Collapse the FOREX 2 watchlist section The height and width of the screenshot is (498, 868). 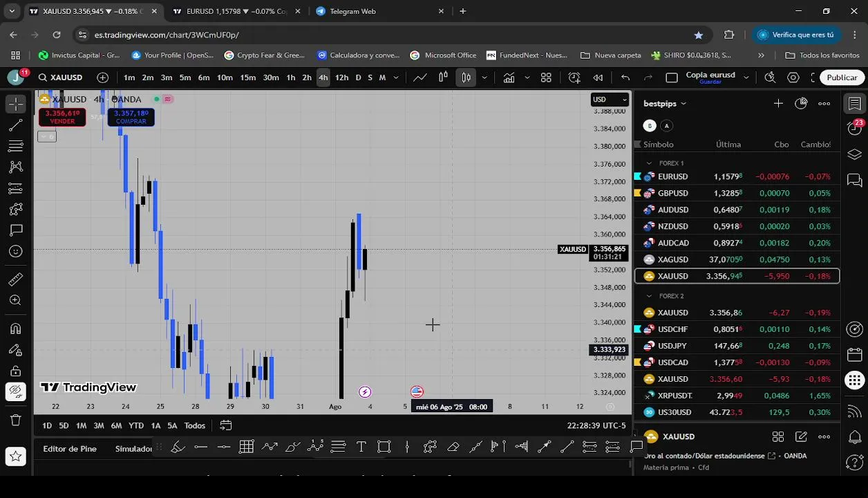[649, 296]
